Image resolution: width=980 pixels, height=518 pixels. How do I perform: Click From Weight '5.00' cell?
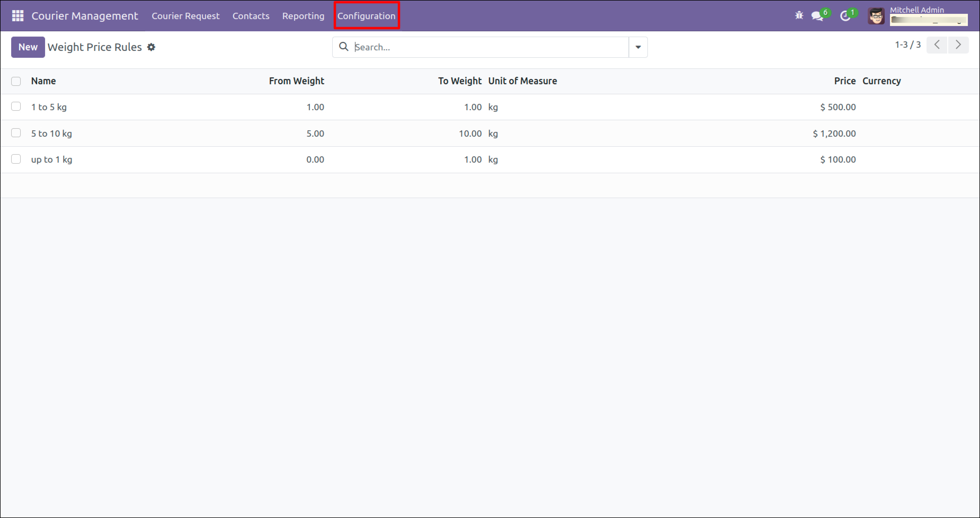pyautogui.click(x=315, y=133)
